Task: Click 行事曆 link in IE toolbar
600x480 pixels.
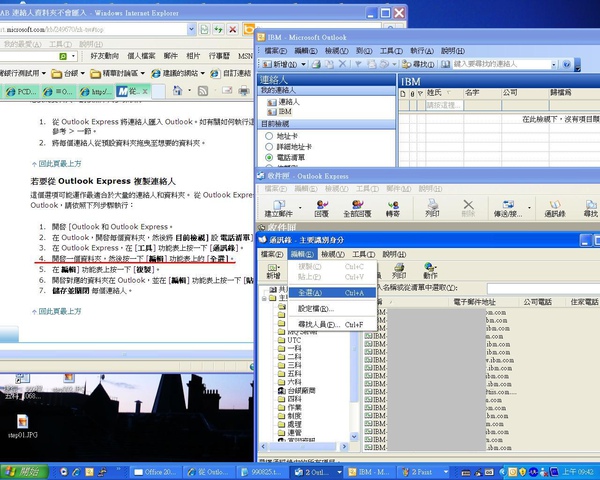Action: coord(219,56)
